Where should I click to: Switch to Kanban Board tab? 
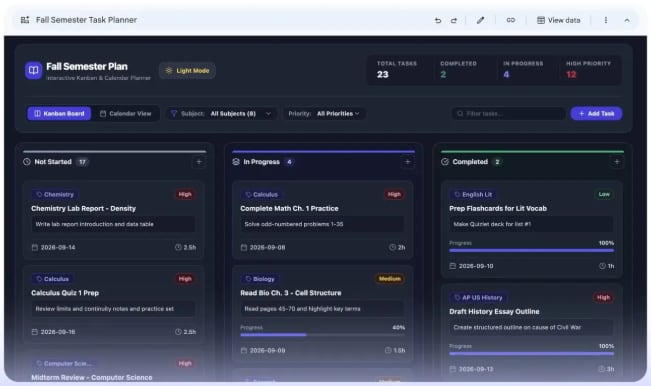pos(59,114)
